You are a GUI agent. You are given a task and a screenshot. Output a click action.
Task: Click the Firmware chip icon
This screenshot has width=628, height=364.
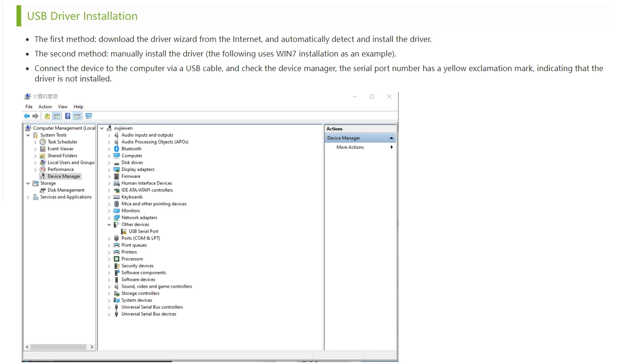coord(116,177)
